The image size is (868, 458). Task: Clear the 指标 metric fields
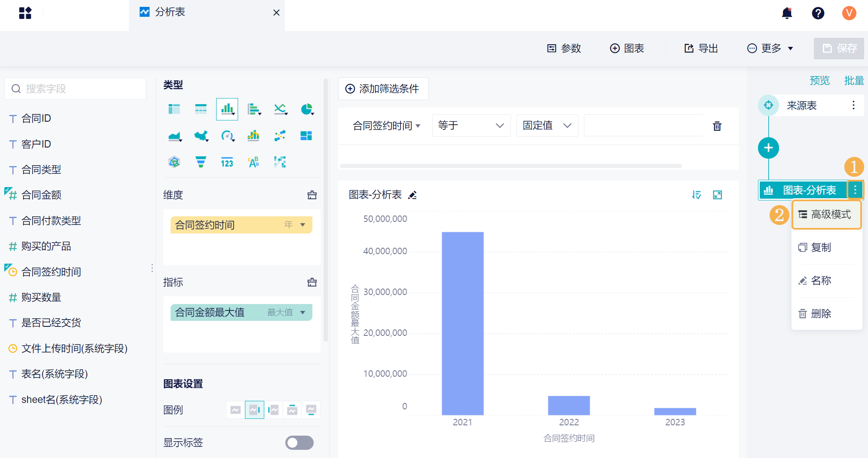(312, 283)
